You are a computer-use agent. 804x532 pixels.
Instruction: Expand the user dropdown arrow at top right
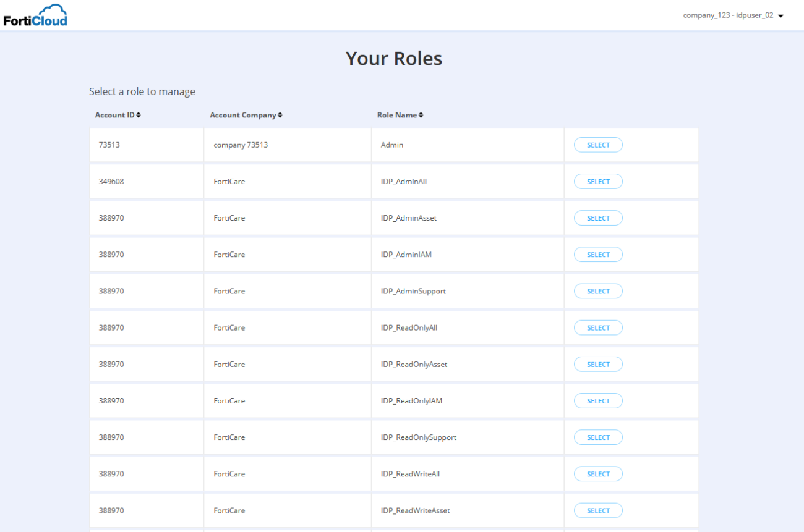pyautogui.click(x=781, y=15)
